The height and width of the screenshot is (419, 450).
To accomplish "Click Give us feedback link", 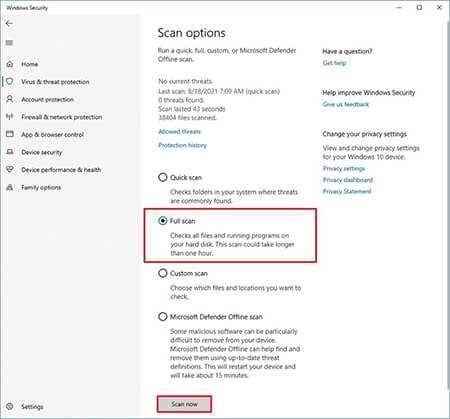I will 346,104.
